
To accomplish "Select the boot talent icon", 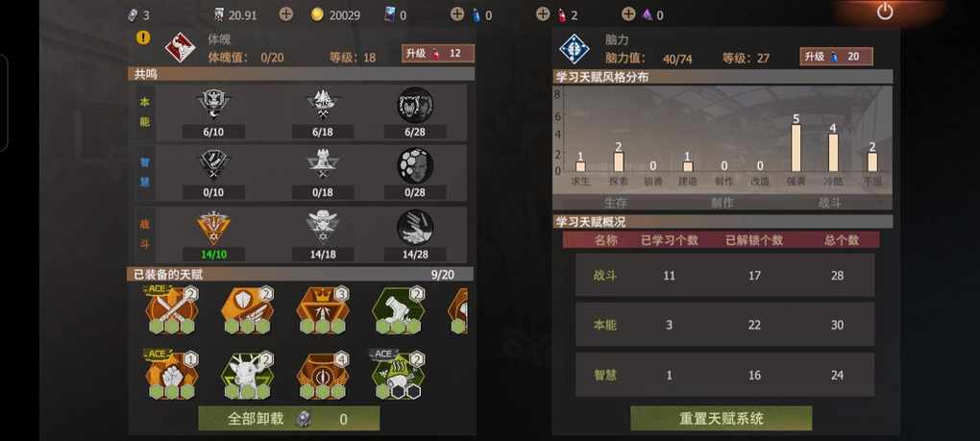I will click(399, 310).
